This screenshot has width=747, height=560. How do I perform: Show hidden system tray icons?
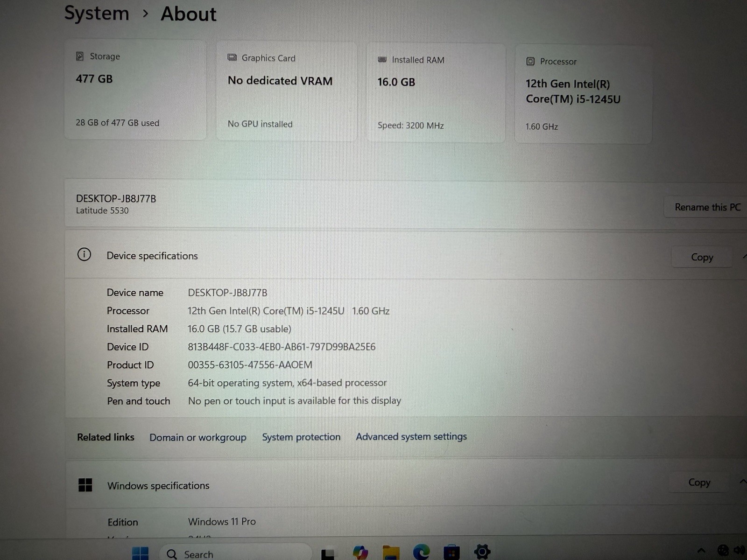click(701, 551)
